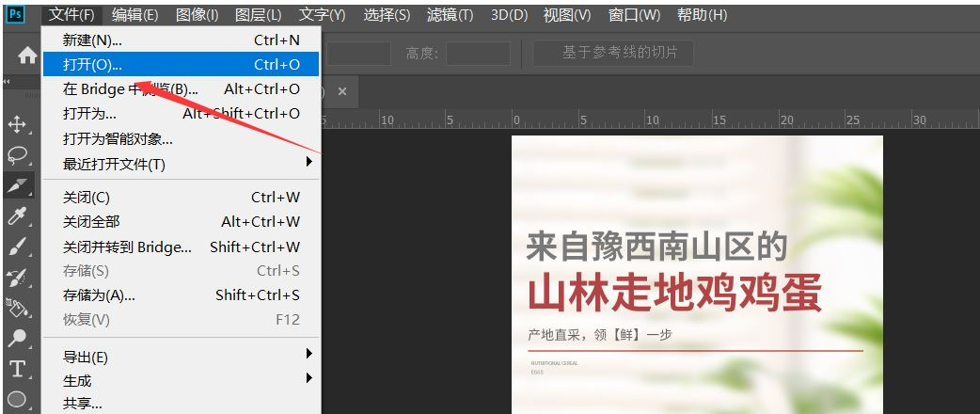Choose 关闭并转到 Bridge... menu entry

(182, 247)
